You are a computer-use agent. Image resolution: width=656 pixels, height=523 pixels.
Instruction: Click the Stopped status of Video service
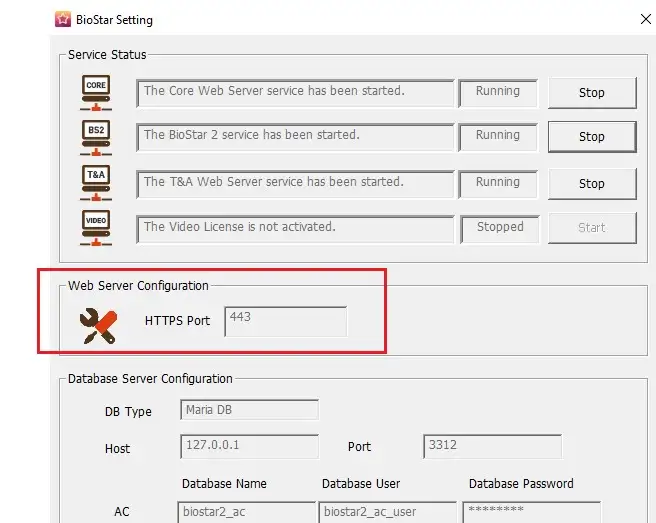pos(500,229)
